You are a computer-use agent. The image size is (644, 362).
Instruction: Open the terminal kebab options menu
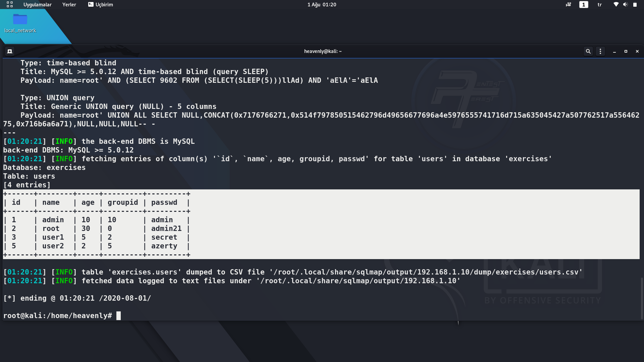click(600, 51)
